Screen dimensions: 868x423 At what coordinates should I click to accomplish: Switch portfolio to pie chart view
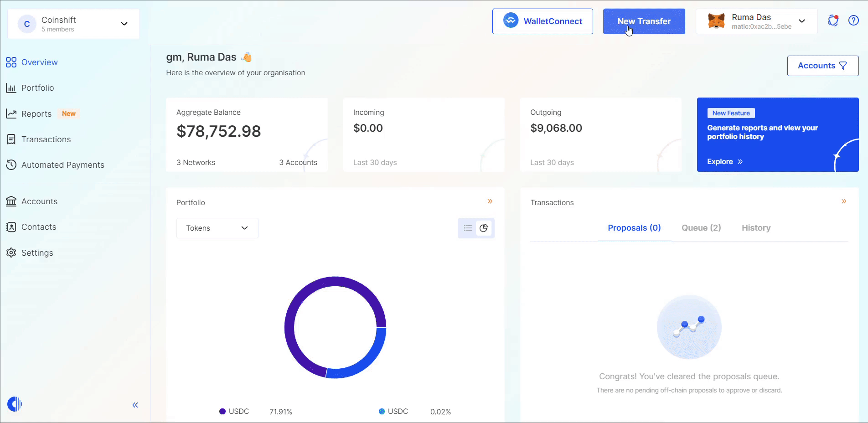click(x=484, y=228)
